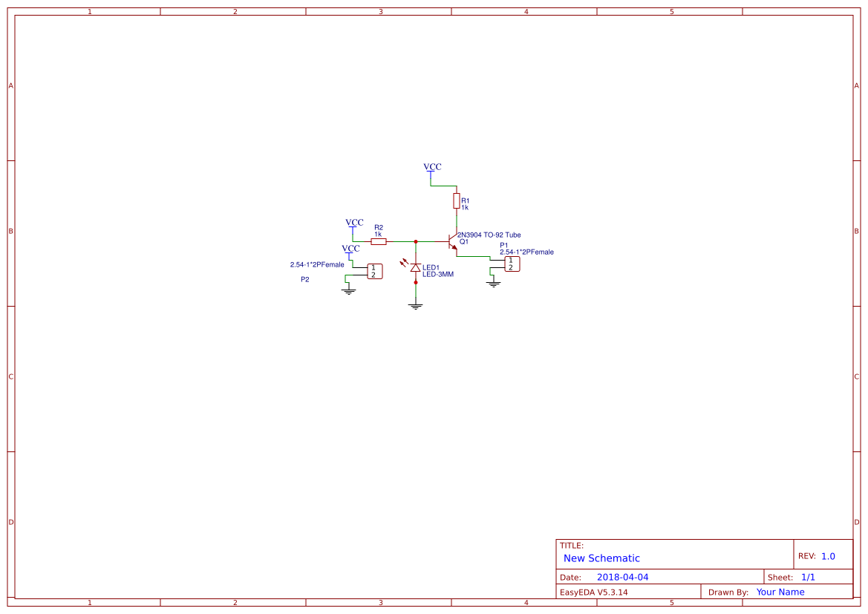Select the LED-3MM label text
The height and width of the screenshot is (614, 868).
tap(438, 274)
